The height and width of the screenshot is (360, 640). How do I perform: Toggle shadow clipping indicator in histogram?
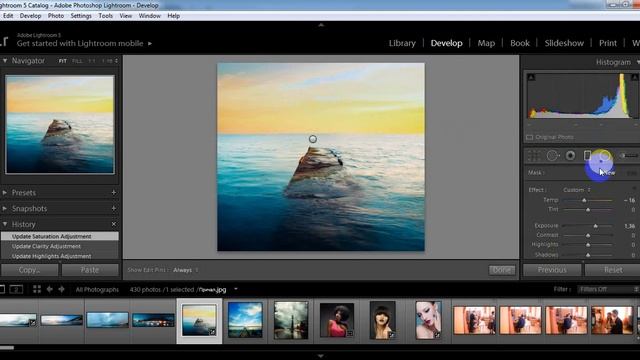coord(531,77)
